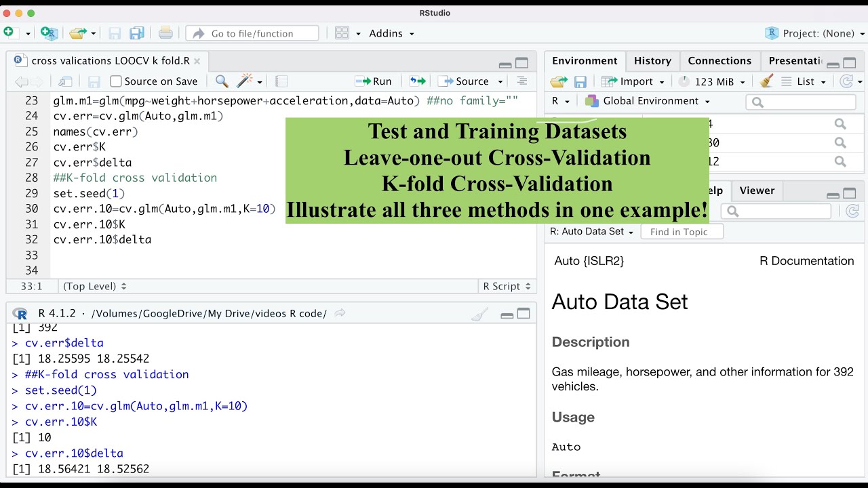Switch to the Presentation tab
The image size is (868, 488).
[x=795, y=61]
